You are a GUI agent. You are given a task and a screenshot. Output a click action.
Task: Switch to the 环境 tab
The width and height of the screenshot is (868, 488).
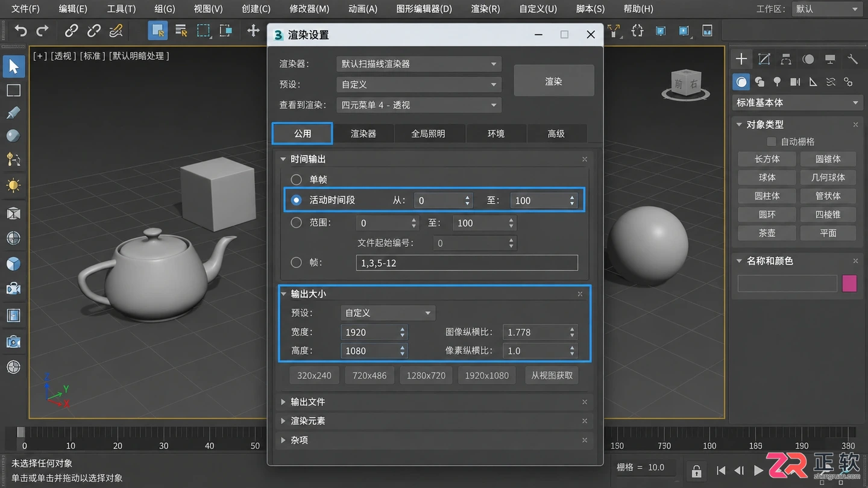[496, 134]
